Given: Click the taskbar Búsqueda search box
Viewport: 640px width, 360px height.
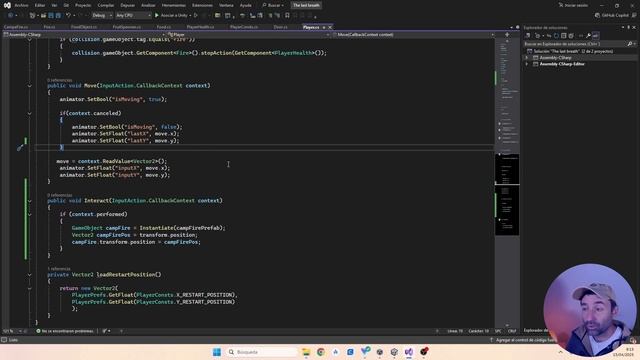Looking at the screenshot, I should pyautogui.click(x=262, y=352).
